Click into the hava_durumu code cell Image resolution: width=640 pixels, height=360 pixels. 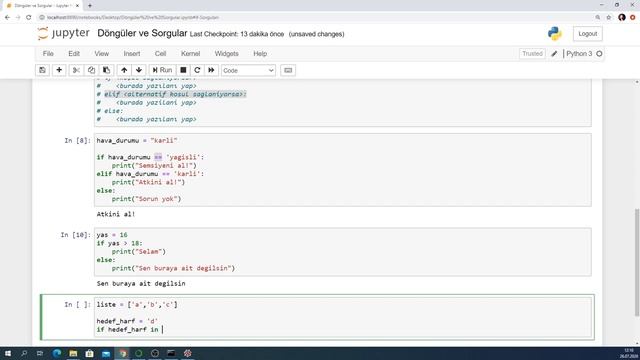click(342, 170)
